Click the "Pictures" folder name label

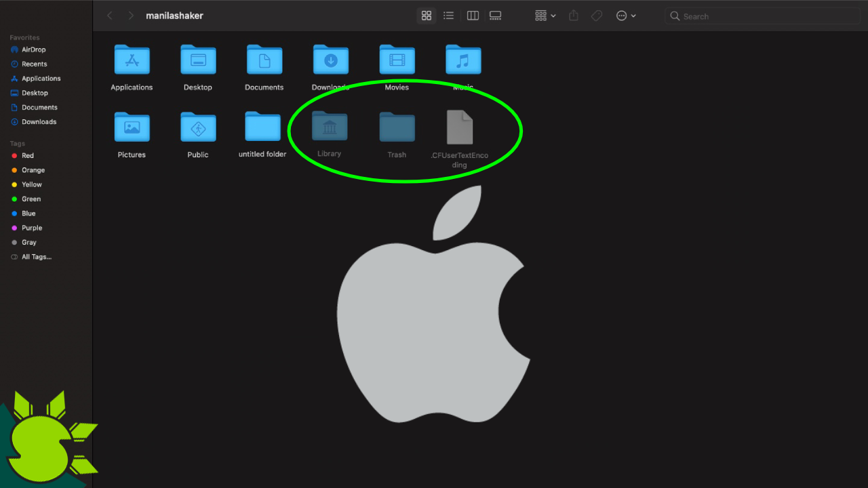(x=132, y=155)
